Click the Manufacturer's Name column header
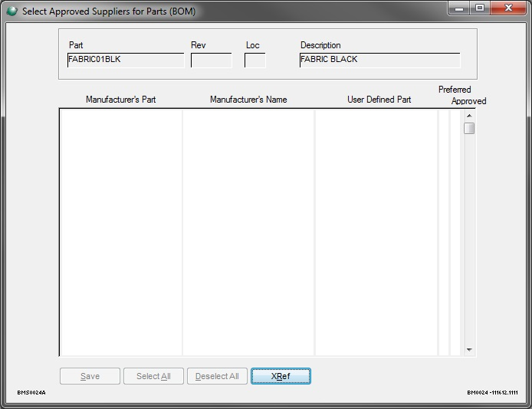Image resolution: width=532 pixels, height=409 pixels. pos(248,100)
